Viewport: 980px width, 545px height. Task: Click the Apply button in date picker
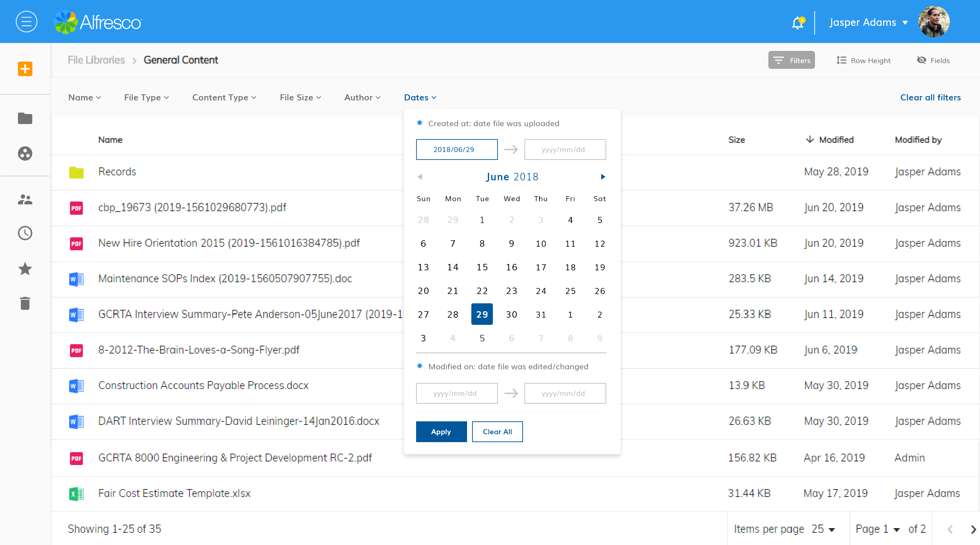(441, 432)
